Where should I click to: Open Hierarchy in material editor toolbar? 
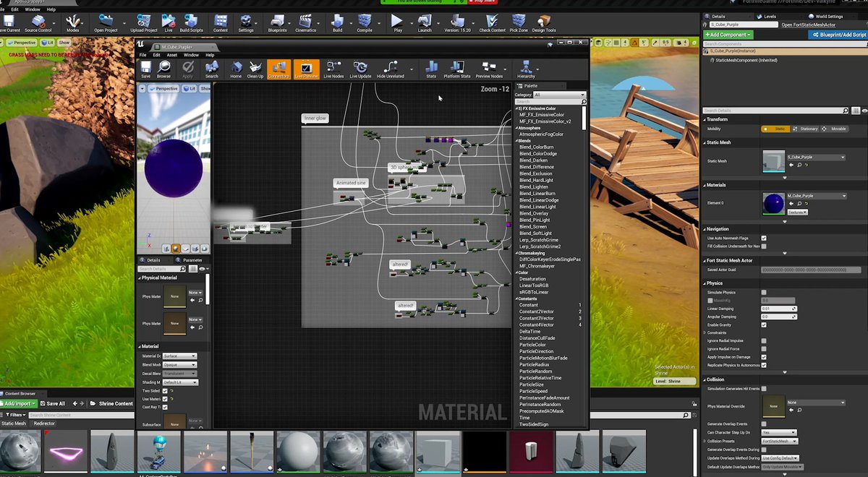526,69
